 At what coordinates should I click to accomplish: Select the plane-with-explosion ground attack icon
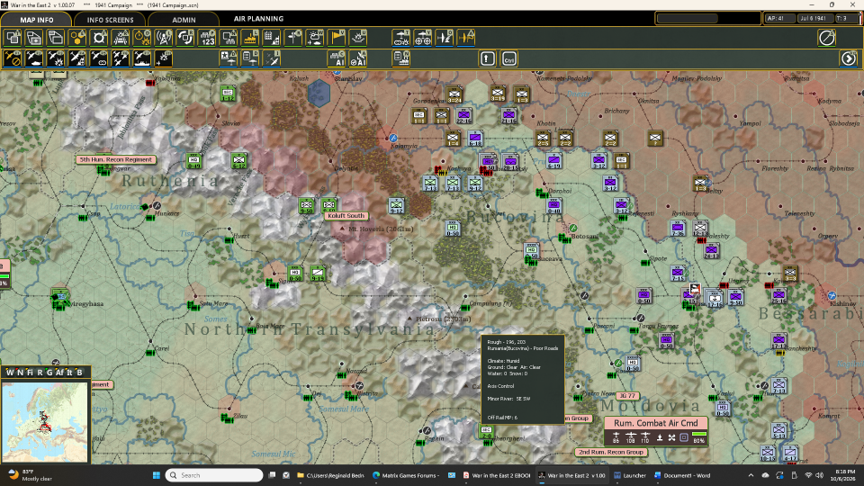pyautogui.click(x=56, y=58)
